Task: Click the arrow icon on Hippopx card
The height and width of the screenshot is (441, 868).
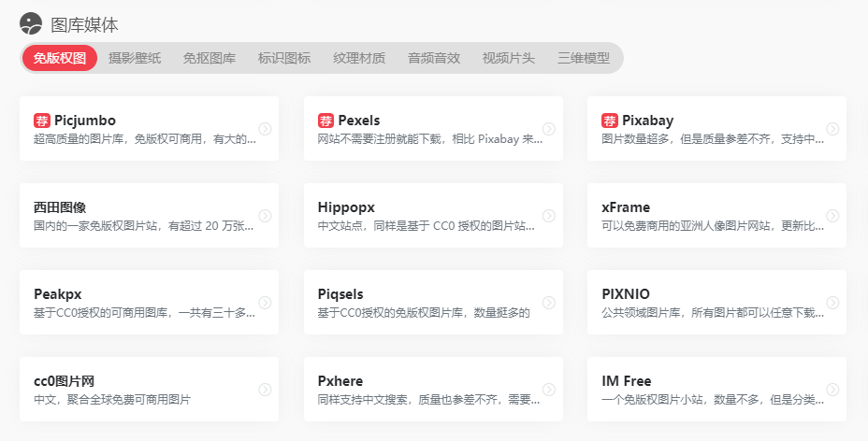Action: (x=549, y=216)
